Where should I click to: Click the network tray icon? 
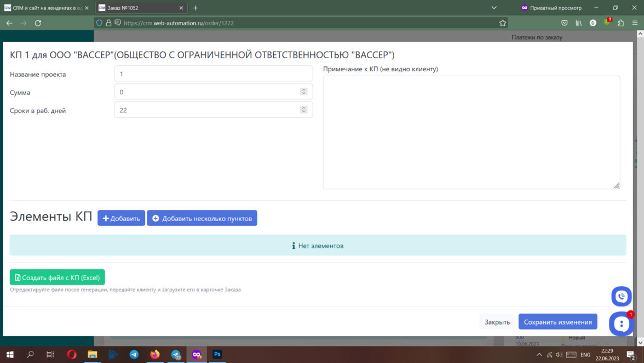click(550, 355)
